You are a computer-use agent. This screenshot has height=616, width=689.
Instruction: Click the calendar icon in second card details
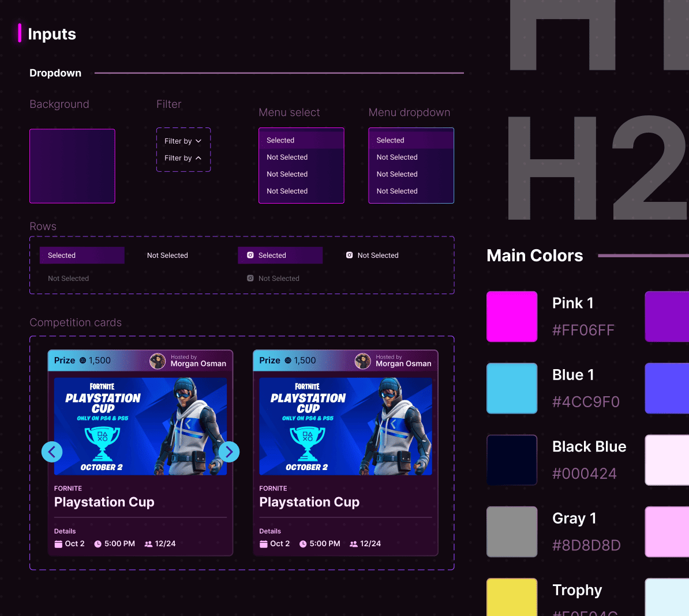(x=263, y=544)
